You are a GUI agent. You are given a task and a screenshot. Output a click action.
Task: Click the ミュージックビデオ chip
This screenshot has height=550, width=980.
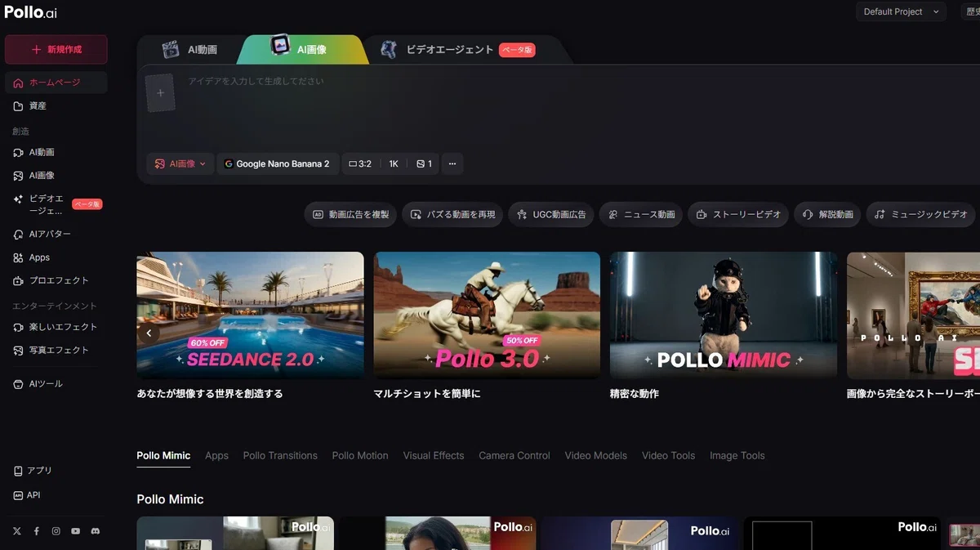pyautogui.click(x=920, y=215)
